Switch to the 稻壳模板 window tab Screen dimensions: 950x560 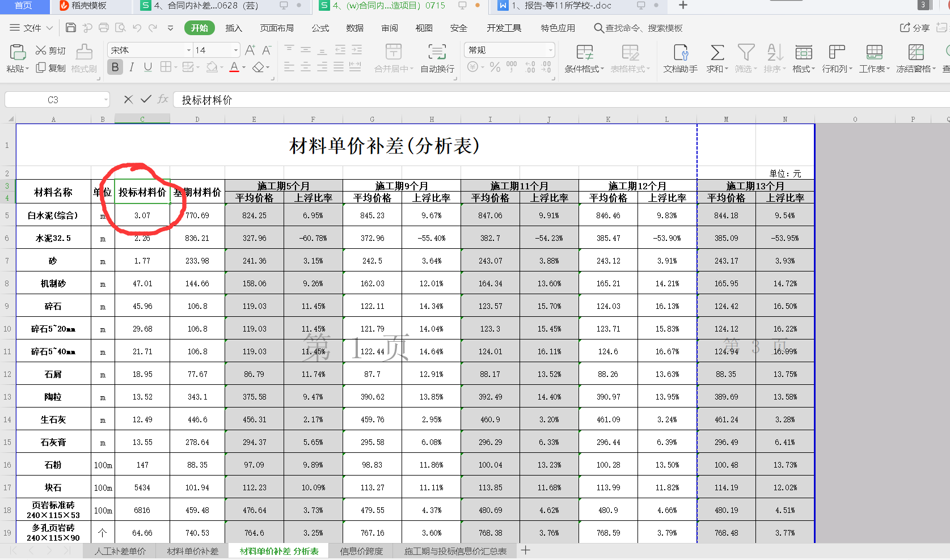(x=91, y=6)
